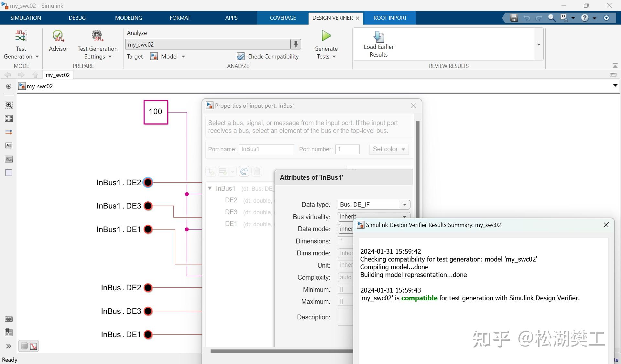Click the Save icon in the quick access toolbar

coord(514,18)
